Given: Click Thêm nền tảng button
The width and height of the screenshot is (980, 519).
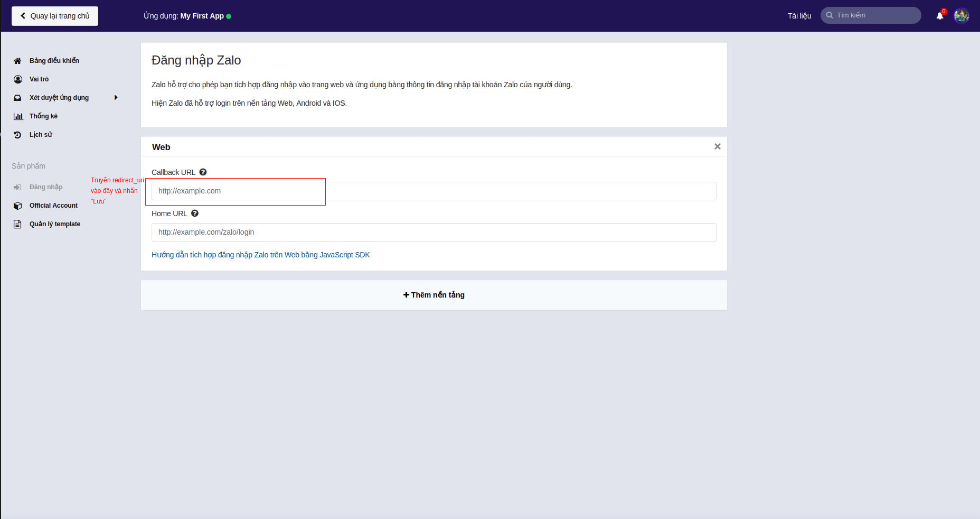Looking at the screenshot, I should (x=434, y=295).
